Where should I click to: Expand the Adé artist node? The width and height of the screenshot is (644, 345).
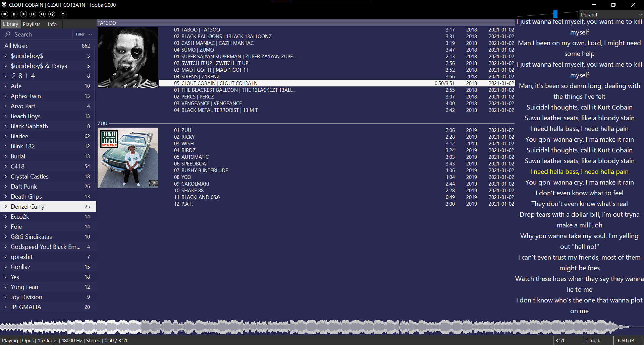(6, 86)
